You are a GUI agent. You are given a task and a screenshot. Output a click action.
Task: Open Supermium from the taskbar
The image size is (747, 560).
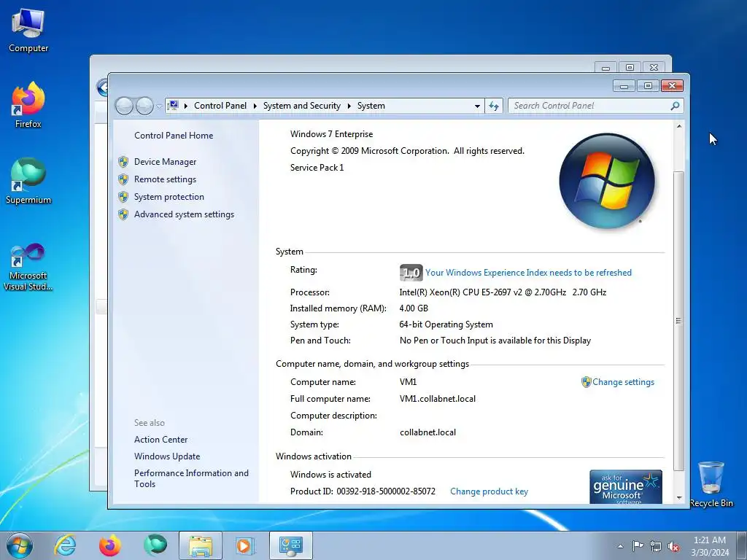pyautogui.click(x=155, y=545)
